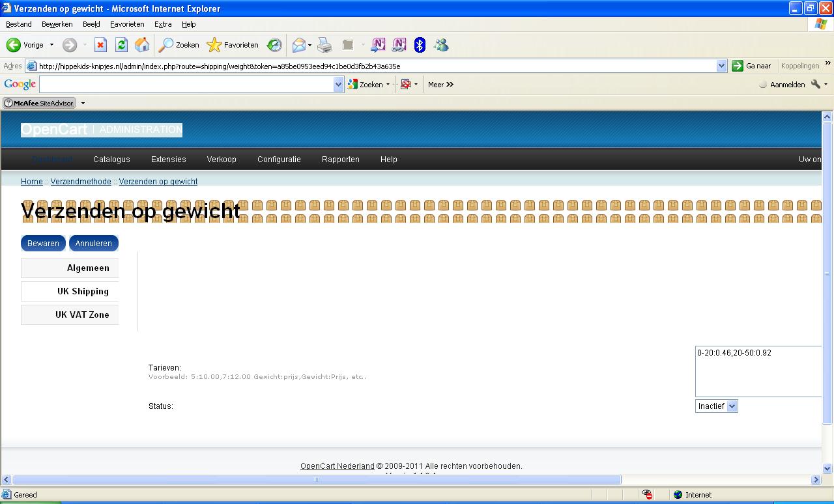Click the Mail envelope icon
The image size is (834, 504).
[x=299, y=45]
